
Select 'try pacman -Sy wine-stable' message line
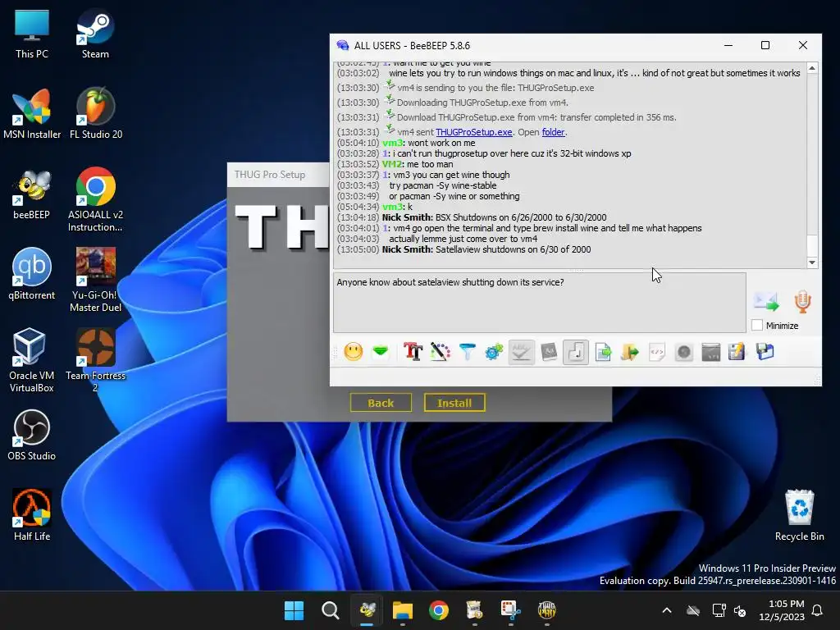point(442,185)
